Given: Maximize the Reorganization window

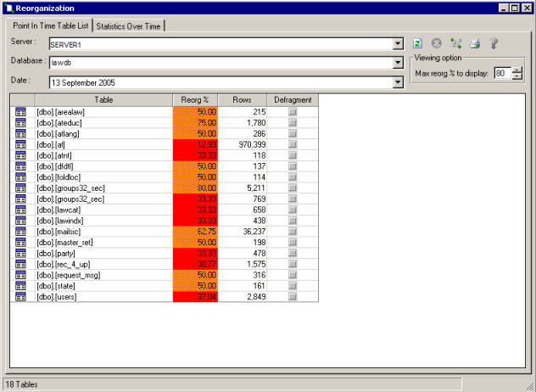Looking at the screenshot, I should 515,8.
